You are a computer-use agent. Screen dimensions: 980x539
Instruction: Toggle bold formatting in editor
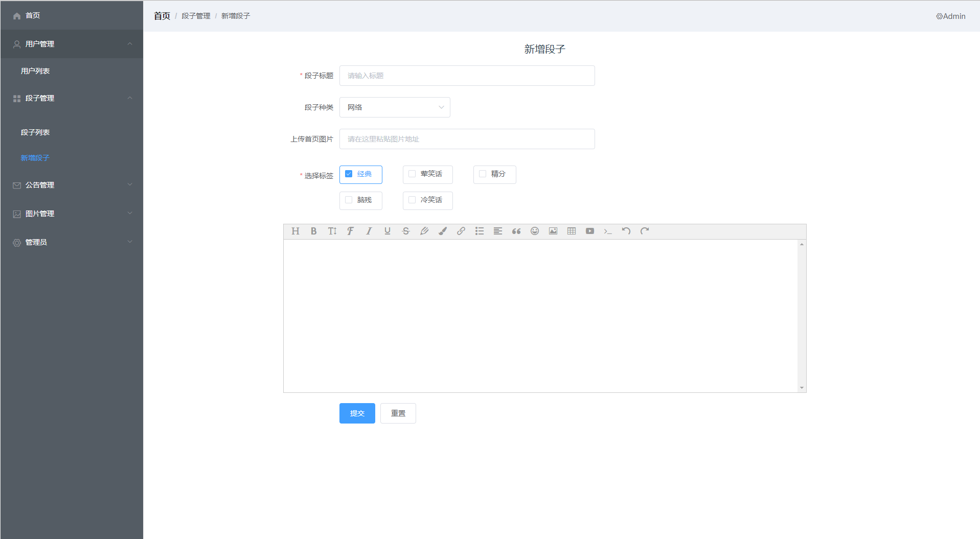[314, 231]
